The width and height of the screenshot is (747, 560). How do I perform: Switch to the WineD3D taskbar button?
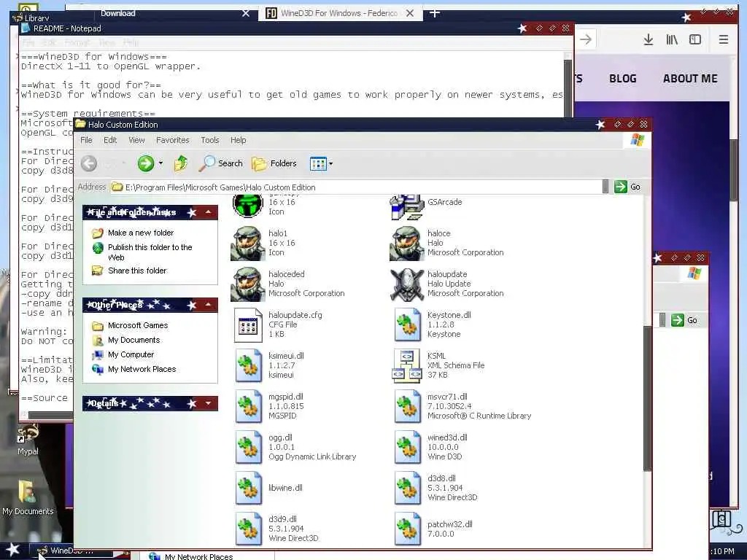(x=71, y=551)
